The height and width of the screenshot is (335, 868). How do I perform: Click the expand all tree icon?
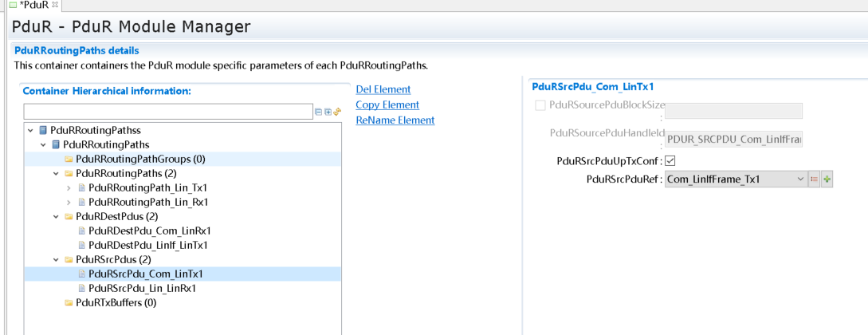point(328,112)
